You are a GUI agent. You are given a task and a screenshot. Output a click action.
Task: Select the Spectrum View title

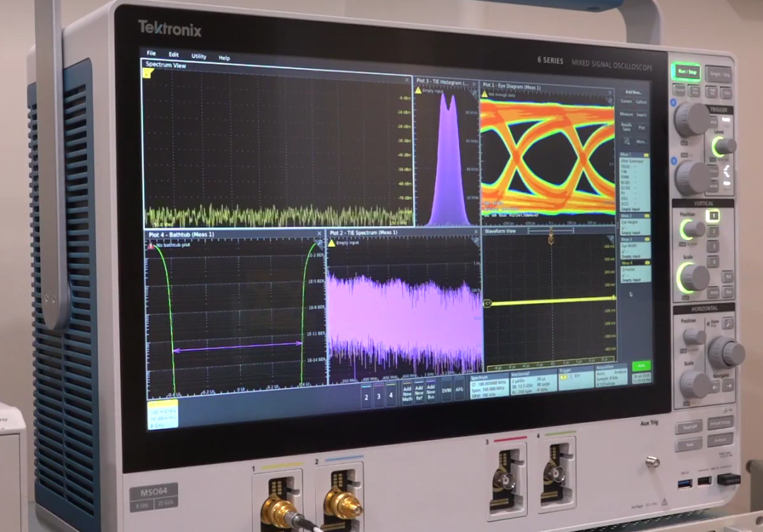pos(165,65)
